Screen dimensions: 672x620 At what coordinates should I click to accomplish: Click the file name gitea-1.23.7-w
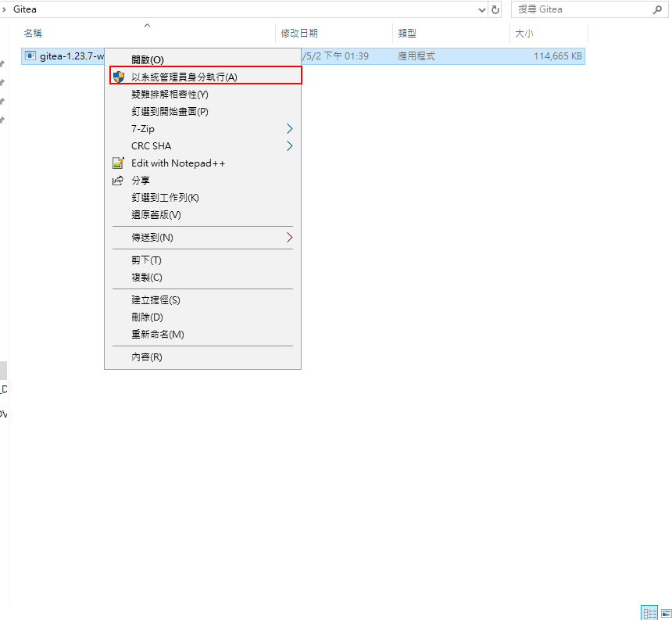(x=72, y=56)
